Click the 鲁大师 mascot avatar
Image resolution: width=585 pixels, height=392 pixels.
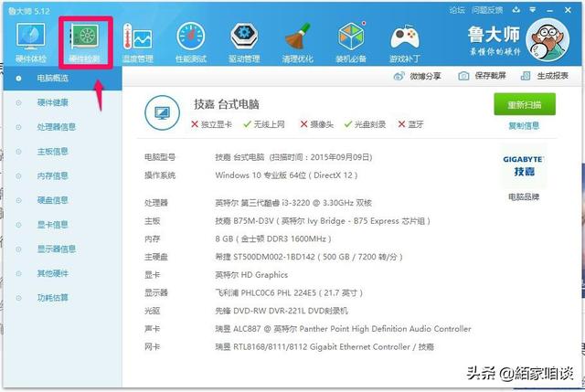(548, 39)
